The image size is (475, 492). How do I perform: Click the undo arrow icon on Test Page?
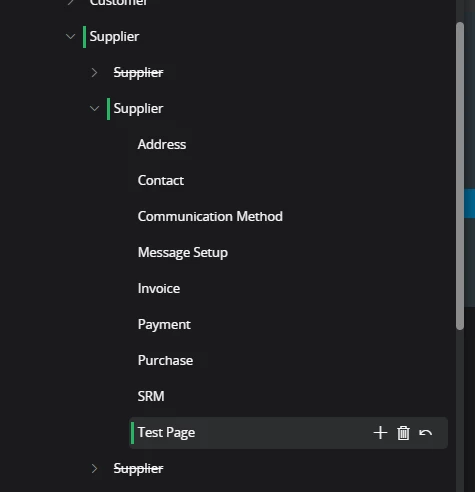point(426,433)
